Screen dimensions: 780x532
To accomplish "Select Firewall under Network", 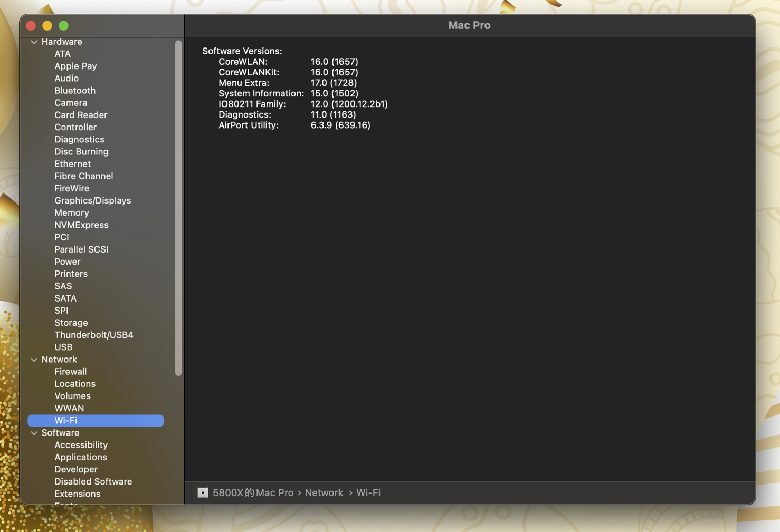I will (x=70, y=372).
